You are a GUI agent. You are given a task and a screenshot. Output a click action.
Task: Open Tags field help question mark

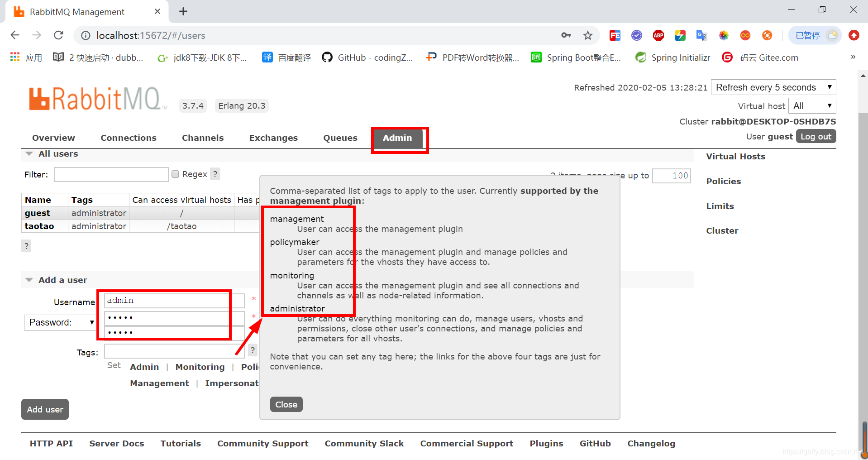[253, 350]
